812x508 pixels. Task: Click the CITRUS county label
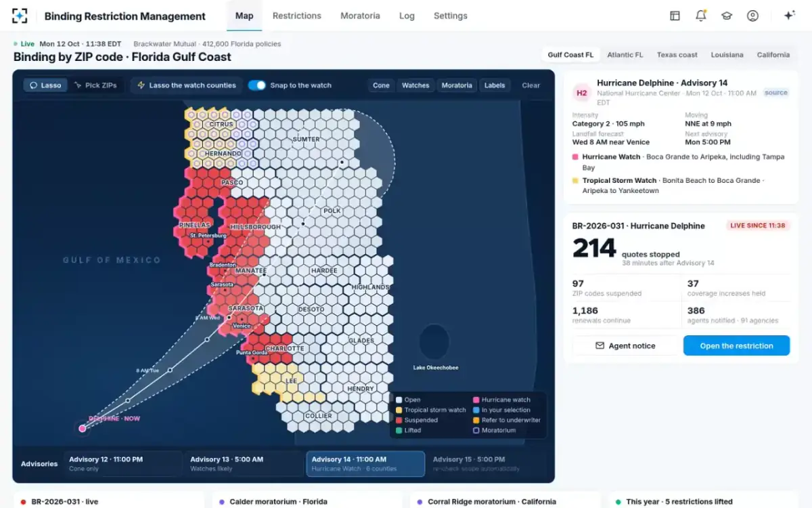pos(221,125)
